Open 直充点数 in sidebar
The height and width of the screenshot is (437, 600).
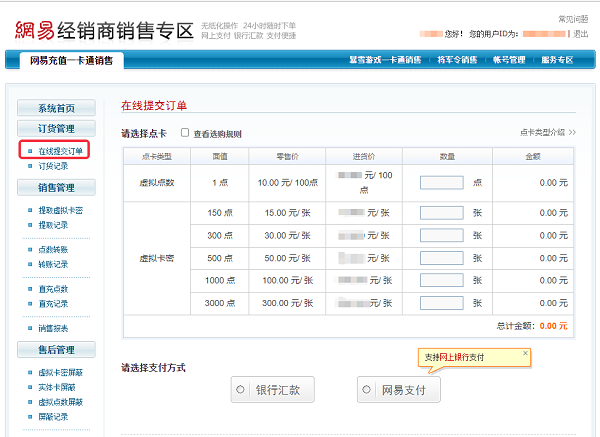click(53, 289)
